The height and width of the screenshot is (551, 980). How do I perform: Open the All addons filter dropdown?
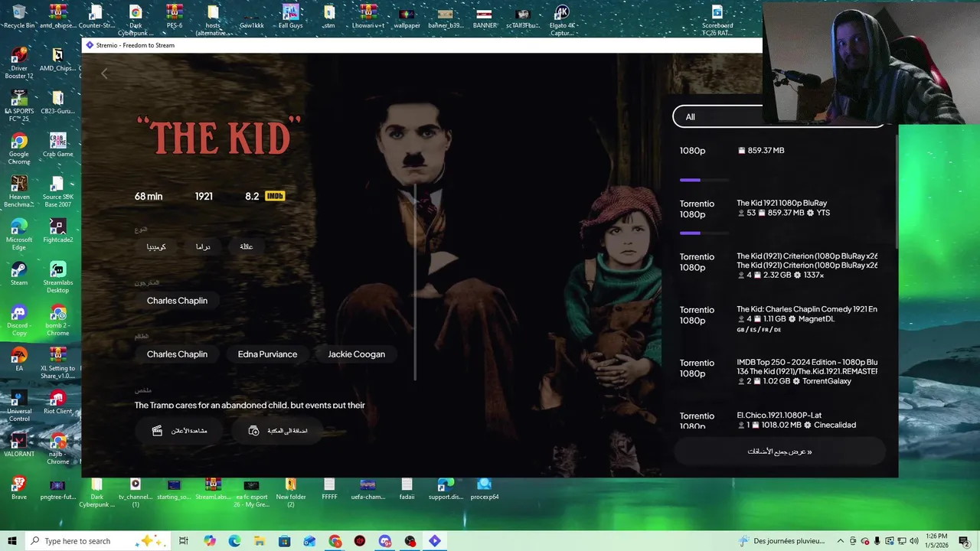coord(779,116)
